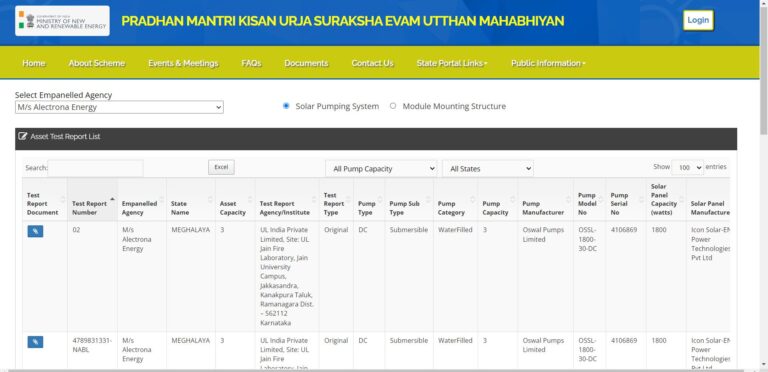Sort table by Pump Capacity column
Image resolution: width=768 pixels, height=372 pixels.
[x=497, y=199]
